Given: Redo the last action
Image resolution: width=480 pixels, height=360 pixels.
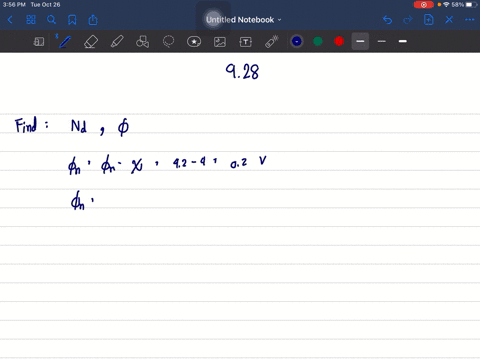Looking at the screenshot, I should coord(408,20).
